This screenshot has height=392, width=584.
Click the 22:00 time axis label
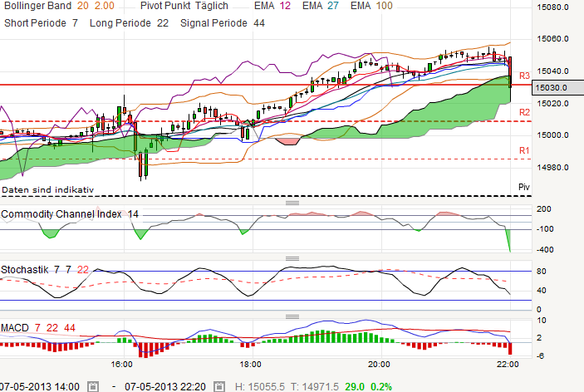click(508, 364)
